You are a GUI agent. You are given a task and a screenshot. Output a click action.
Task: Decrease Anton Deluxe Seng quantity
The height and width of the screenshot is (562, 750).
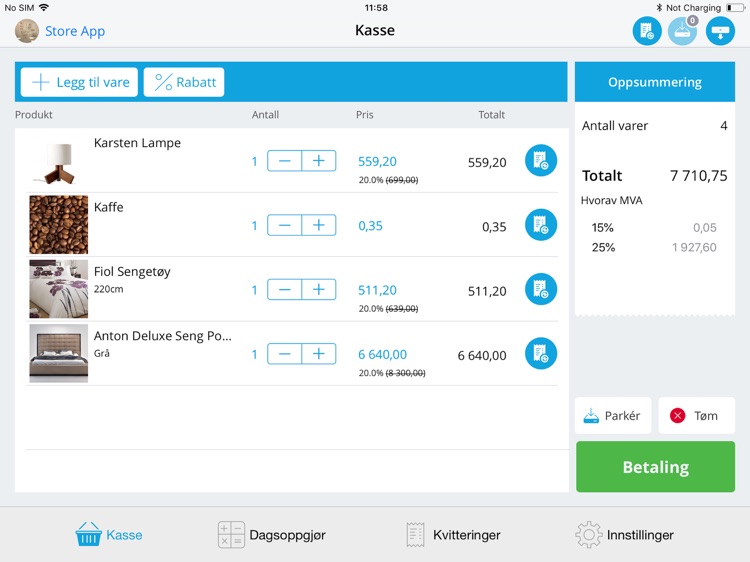tap(285, 354)
